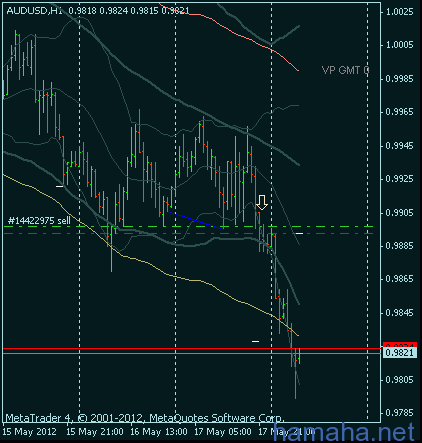Click the 0.9985 price scale label

coord(400,79)
